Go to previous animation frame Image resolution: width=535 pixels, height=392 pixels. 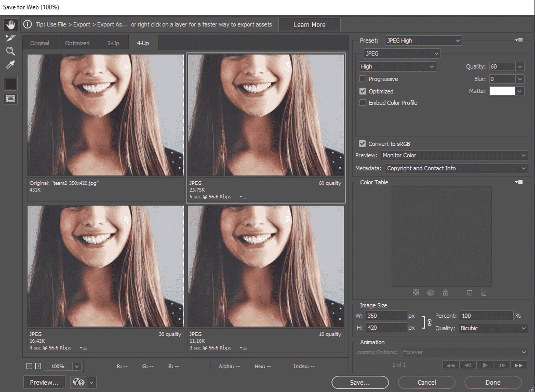click(x=468, y=365)
